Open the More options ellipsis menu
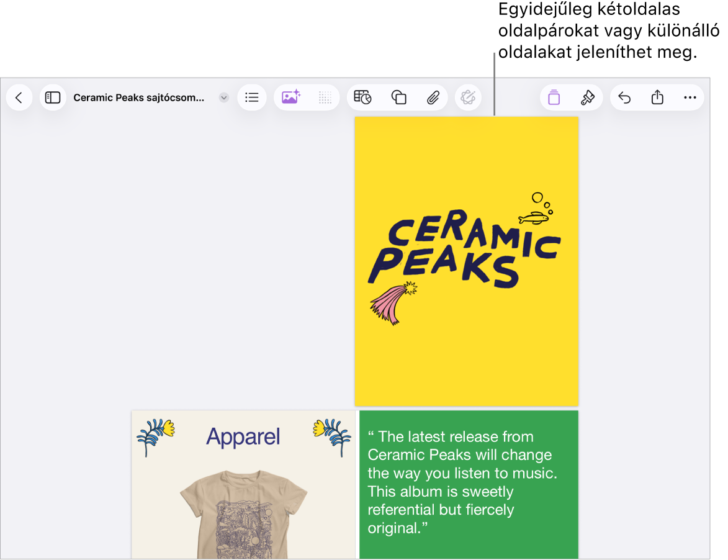728x560 pixels. pos(690,97)
